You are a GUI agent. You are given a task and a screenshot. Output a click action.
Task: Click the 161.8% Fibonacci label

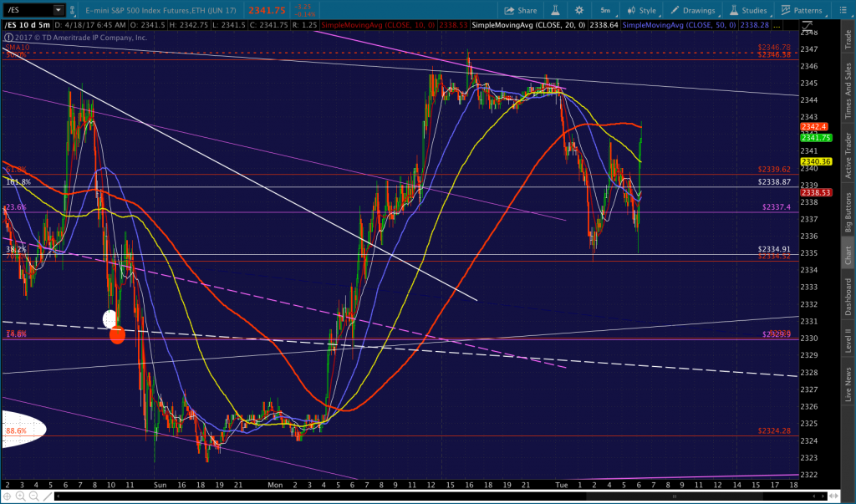[x=18, y=182]
